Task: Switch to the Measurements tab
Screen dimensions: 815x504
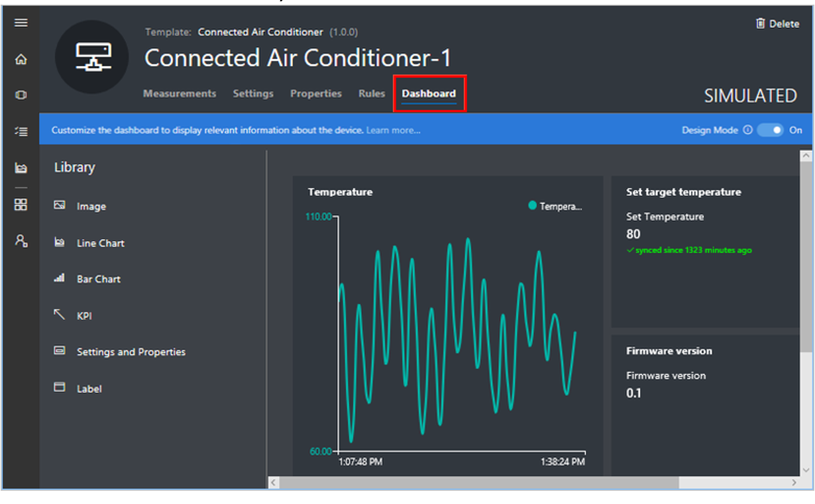Action: (x=180, y=93)
